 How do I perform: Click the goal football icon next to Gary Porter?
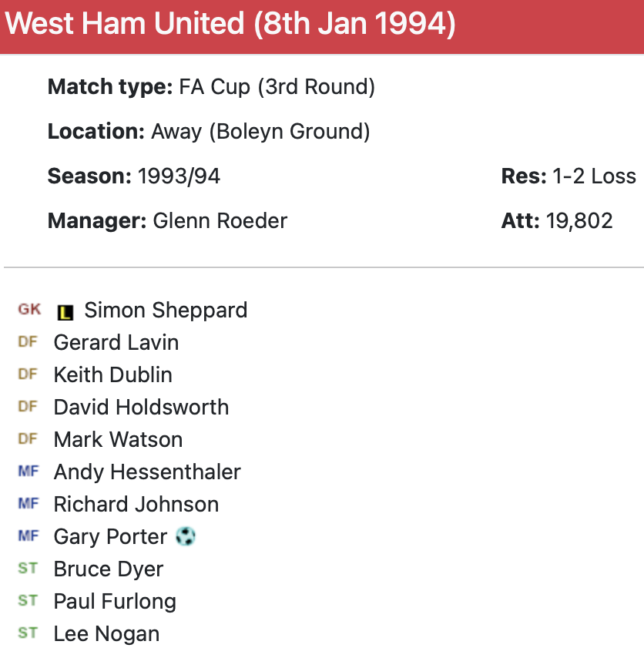pos(185,536)
